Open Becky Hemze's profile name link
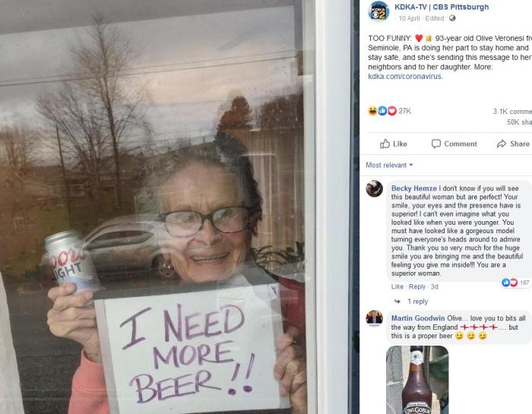The width and height of the screenshot is (532, 414). coord(414,188)
